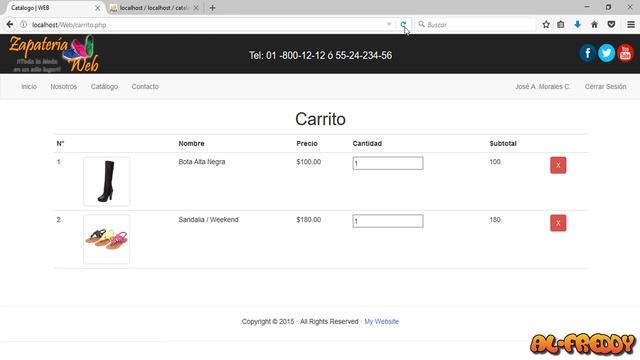The height and width of the screenshot is (360, 640).
Task: Click the Precio column header
Action: [x=307, y=144]
